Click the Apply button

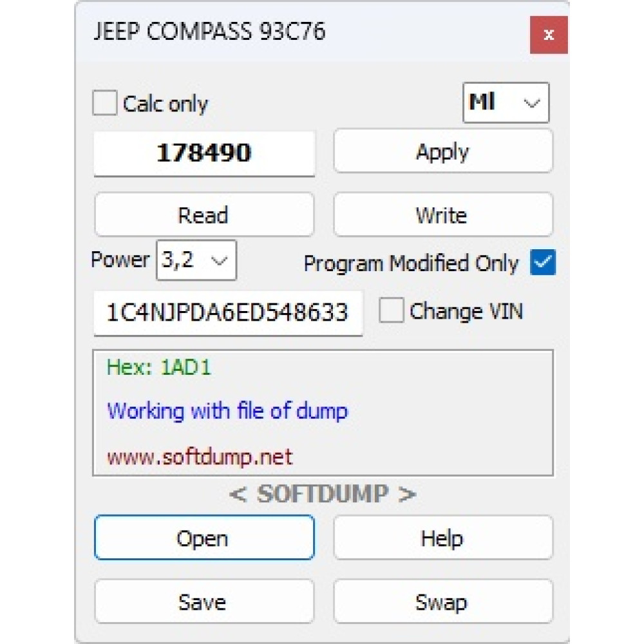(443, 151)
